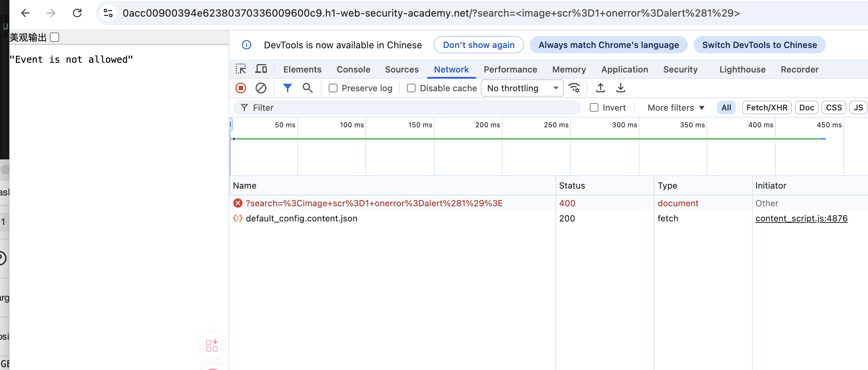The width and height of the screenshot is (868, 370).
Task: Click the "Event is not allowed" page text
Action: 71,59
